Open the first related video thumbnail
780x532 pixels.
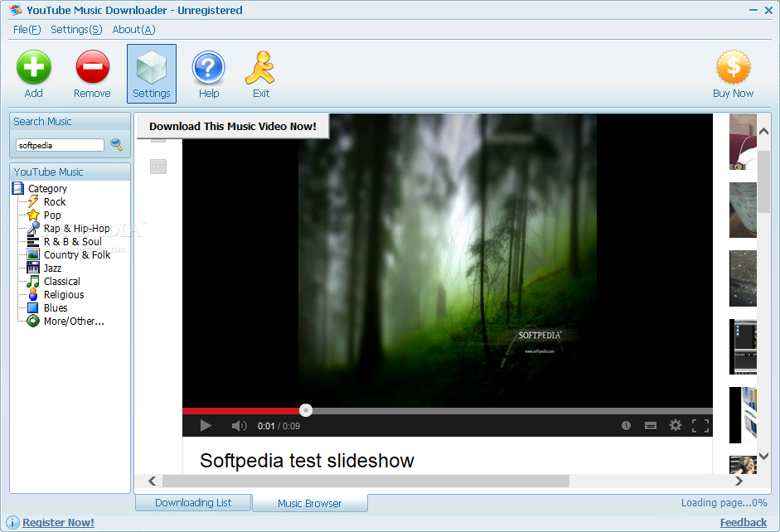[x=743, y=142]
